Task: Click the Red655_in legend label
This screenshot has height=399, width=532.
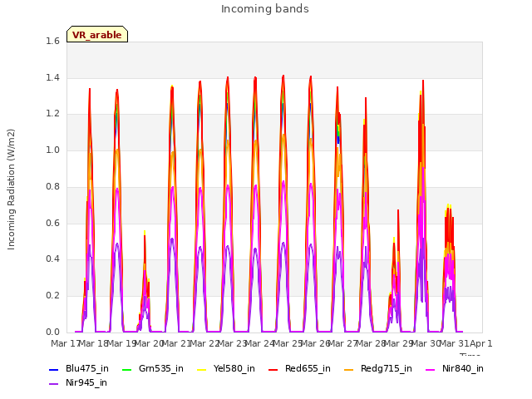Action: pyautogui.click(x=308, y=368)
